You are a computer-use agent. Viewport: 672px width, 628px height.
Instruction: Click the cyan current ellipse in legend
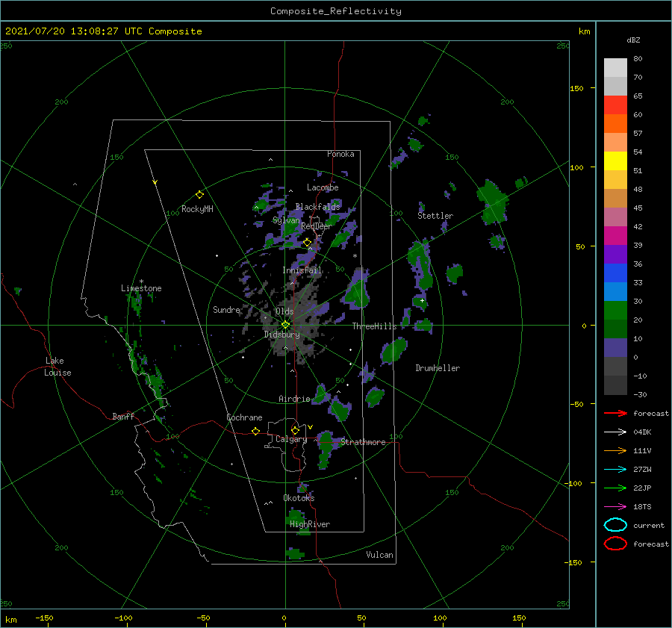pos(615,525)
